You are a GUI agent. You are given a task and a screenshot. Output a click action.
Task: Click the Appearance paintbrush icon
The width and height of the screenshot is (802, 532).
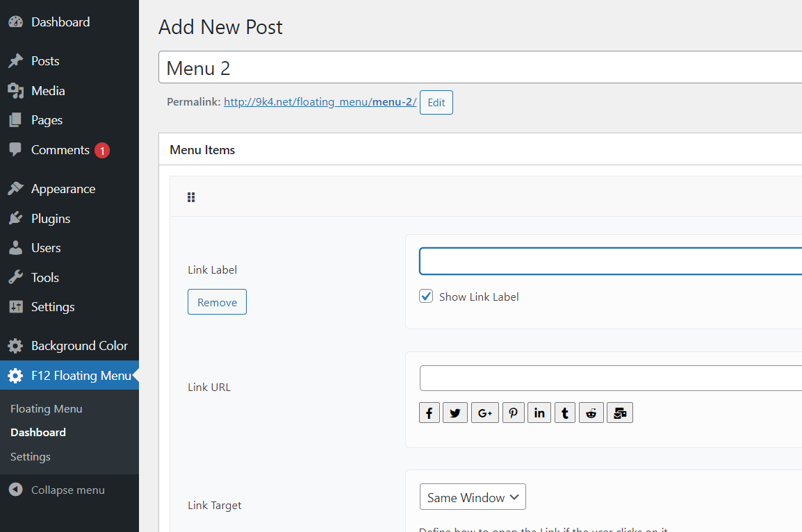coord(15,188)
